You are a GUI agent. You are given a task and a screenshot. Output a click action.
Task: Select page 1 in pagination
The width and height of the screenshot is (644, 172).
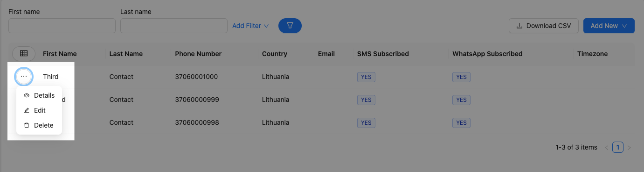coord(618,147)
